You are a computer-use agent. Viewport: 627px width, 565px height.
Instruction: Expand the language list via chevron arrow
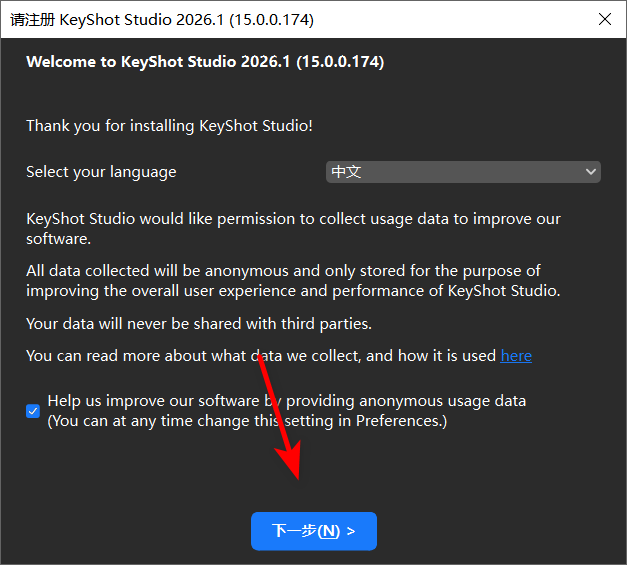coord(591,172)
